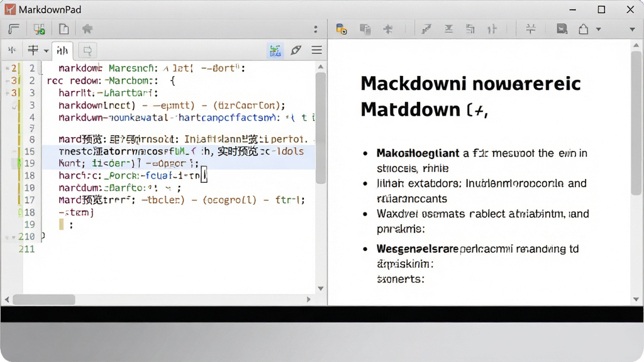Click the bullet starting 'Wesgenaelsrare'
Viewport: 644px width, 362px height.
point(477,256)
